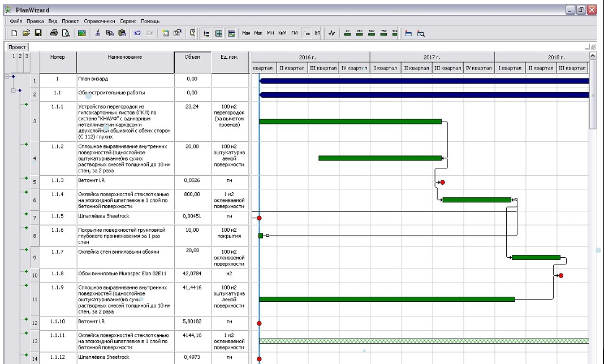Screen dimensions: 604x364
Task: Save the project with the floppy disk icon
Action: [x=38, y=33]
